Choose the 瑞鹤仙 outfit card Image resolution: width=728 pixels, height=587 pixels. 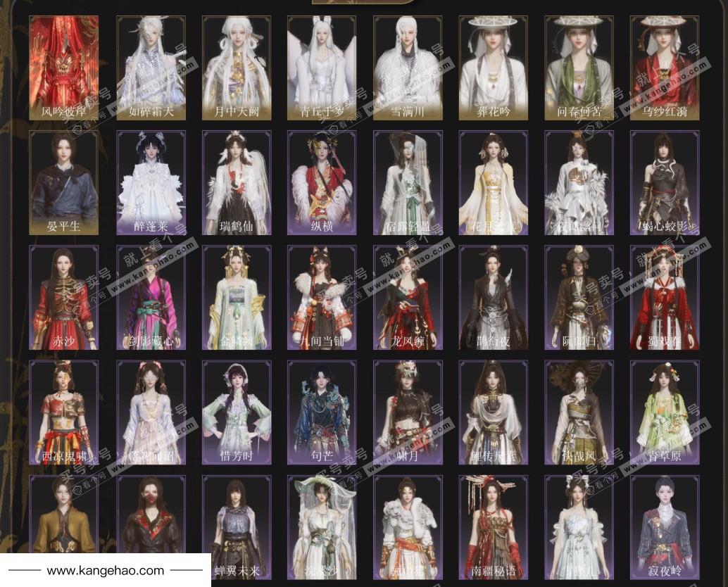pyautogui.click(x=236, y=183)
